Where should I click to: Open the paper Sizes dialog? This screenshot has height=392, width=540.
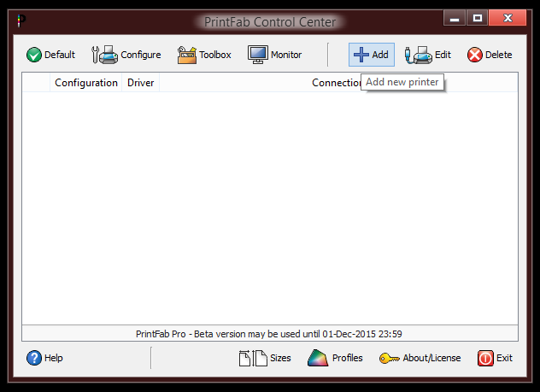tap(265, 358)
